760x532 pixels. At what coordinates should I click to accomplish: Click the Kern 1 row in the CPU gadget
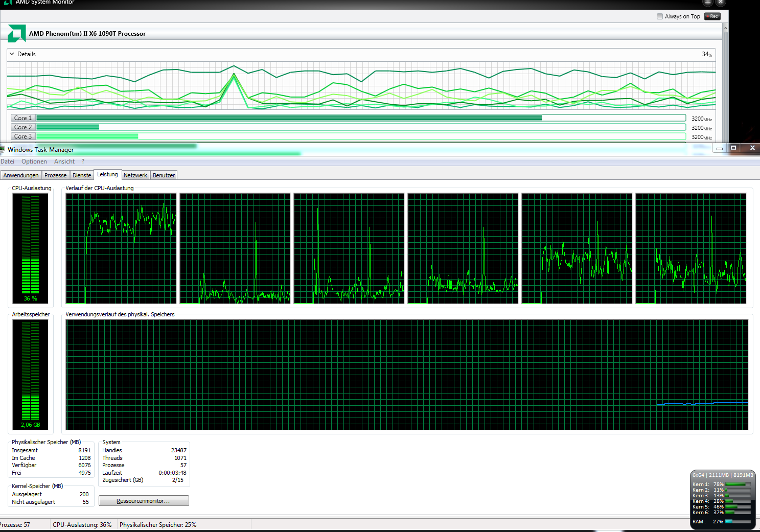click(722, 484)
